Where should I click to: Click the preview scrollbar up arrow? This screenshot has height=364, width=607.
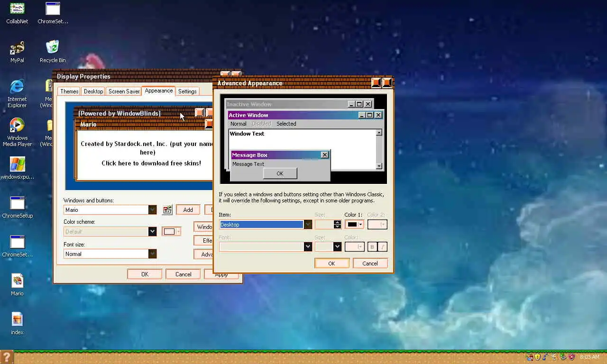(379, 133)
